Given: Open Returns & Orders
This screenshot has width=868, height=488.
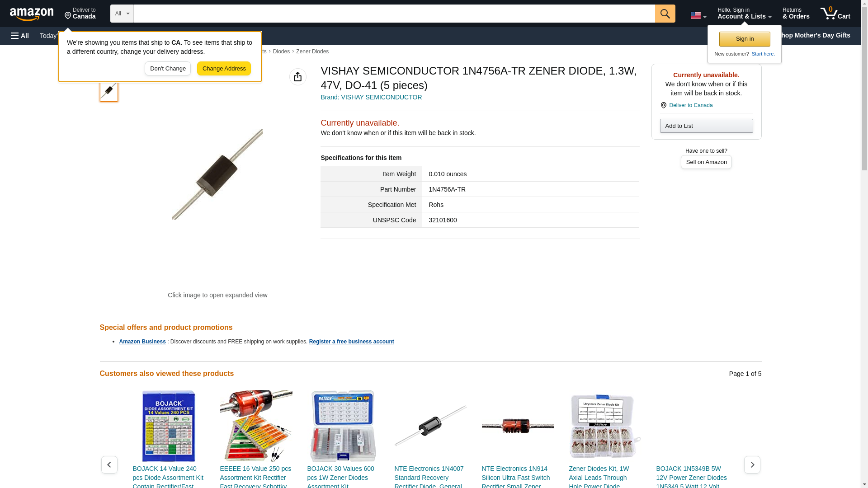Looking at the screenshot, I should point(796,14).
